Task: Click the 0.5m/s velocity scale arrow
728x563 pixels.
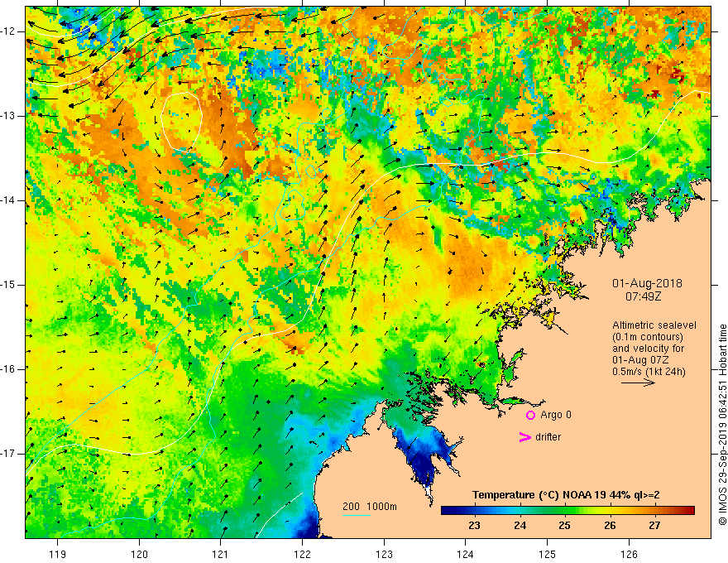Action: pyautogui.click(x=638, y=383)
